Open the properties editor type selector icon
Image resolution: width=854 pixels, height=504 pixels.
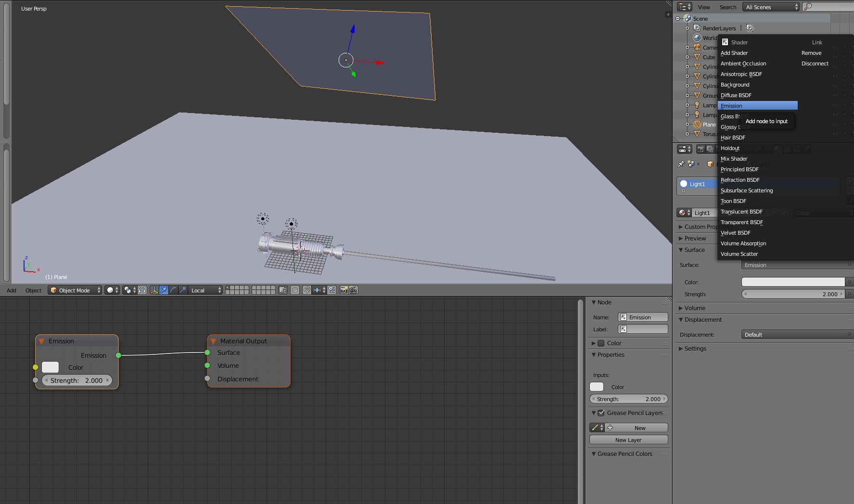[x=685, y=149]
